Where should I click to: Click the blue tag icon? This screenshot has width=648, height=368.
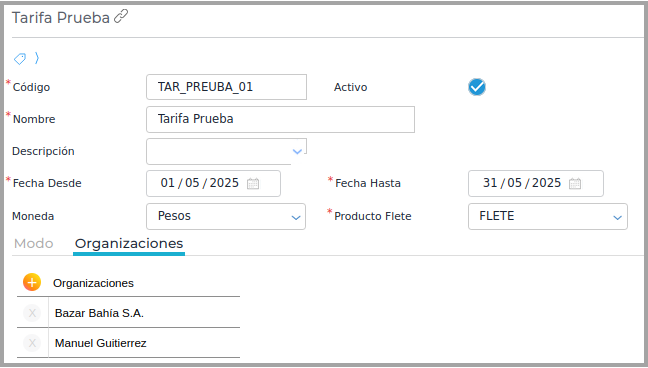pos(20,59)
